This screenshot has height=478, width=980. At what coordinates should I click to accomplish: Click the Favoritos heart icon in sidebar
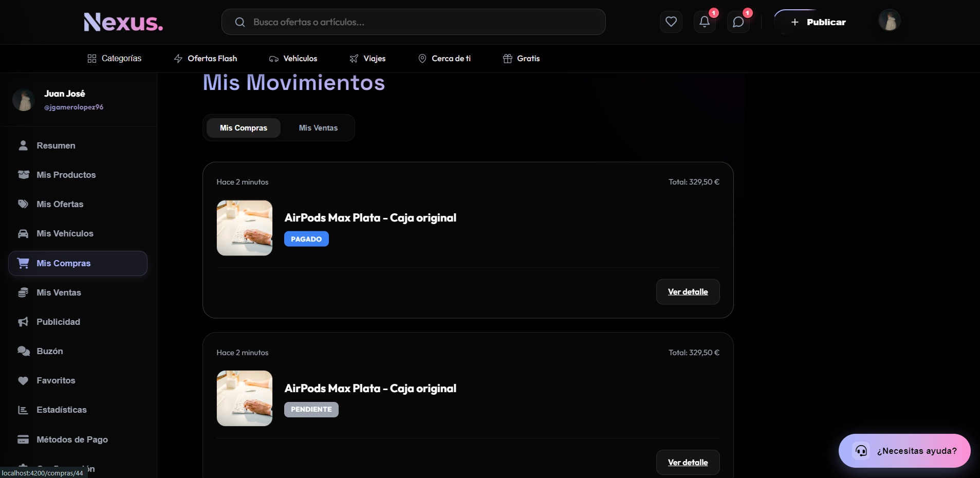(x=23, y=380)
